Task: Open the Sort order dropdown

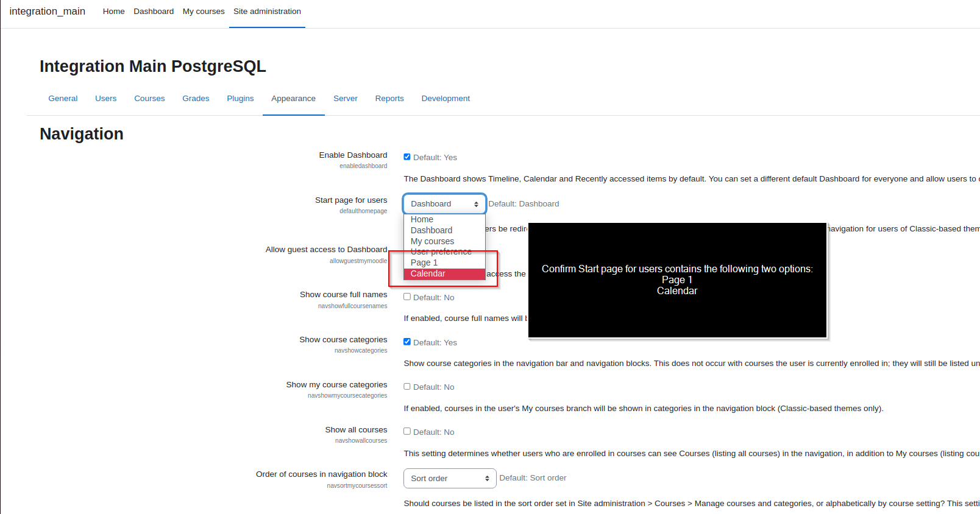Action: (x=450, y=478)
